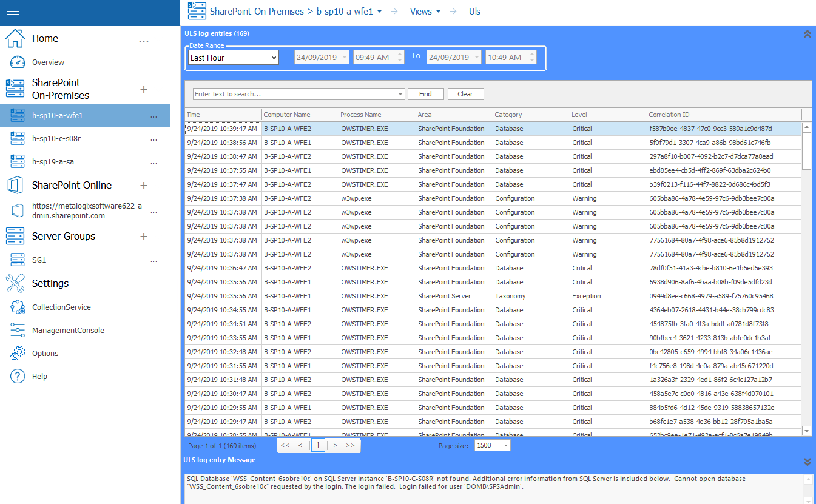Select the Server Groups icon
Screen dimensions: 816x504
tap(15, 237)
